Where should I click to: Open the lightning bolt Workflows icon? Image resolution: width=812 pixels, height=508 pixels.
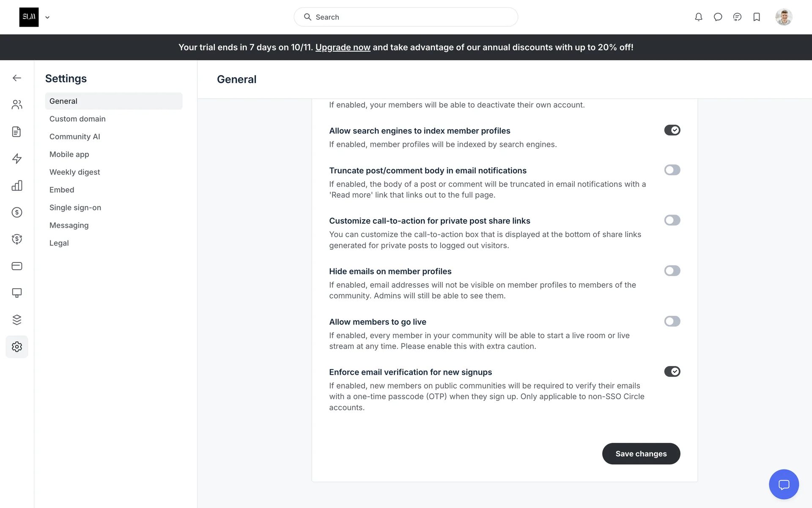(17, 158)
